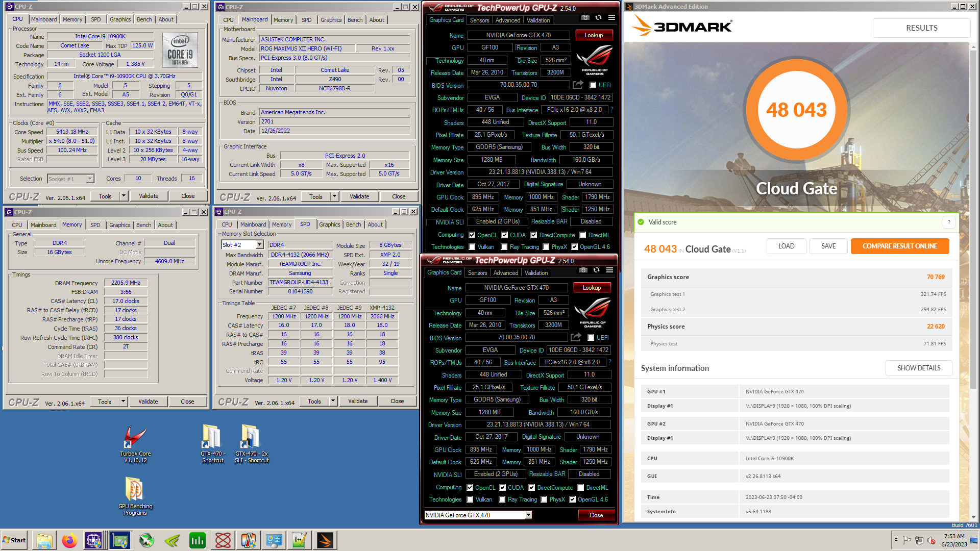
Task: Click the thermometer taskbar icon
Action: (x=249, y=540)
